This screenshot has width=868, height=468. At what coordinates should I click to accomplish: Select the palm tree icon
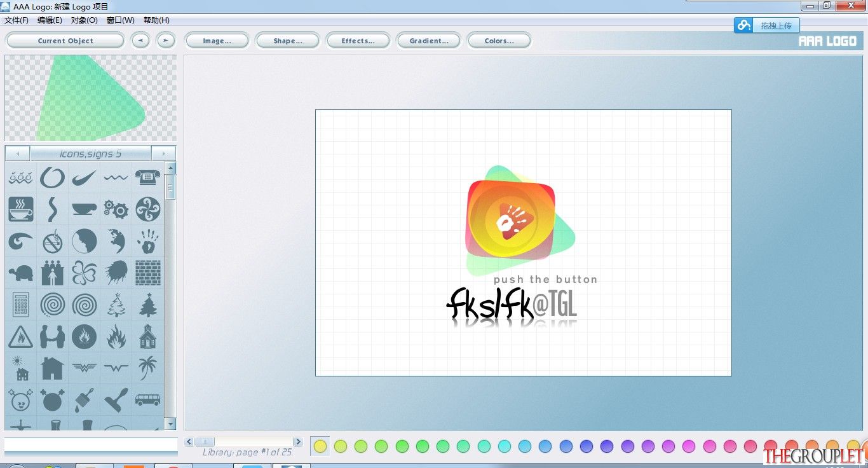pyautogui.click(x=147, y=368)
